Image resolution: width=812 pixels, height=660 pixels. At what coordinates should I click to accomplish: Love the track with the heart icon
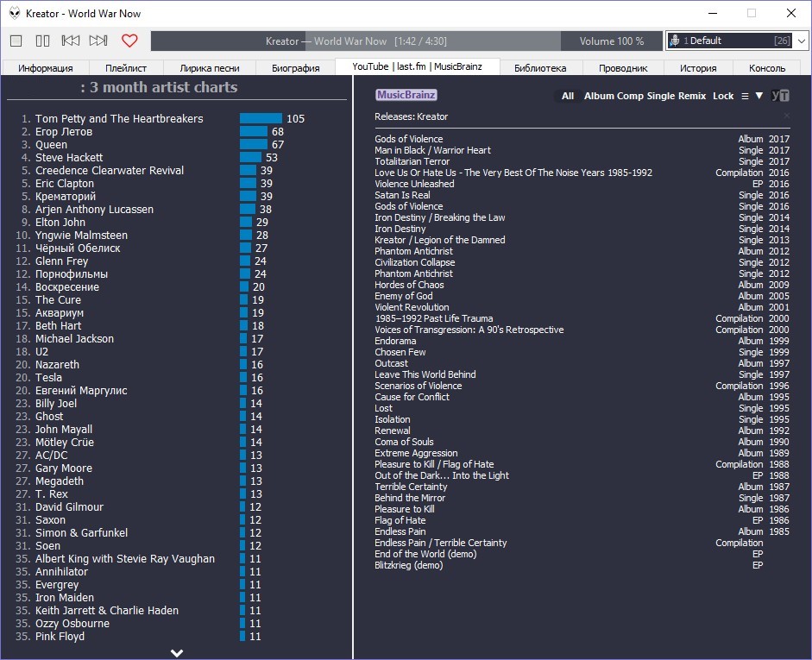tap(129, 41)
